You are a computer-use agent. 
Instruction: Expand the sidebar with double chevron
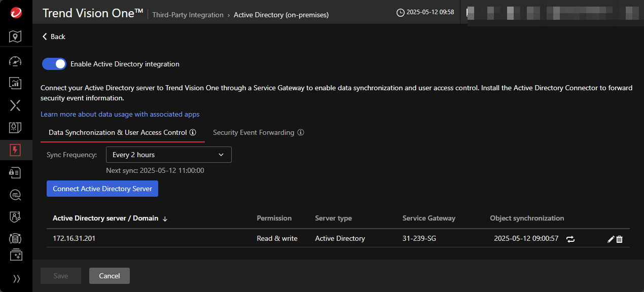point(16,278)
